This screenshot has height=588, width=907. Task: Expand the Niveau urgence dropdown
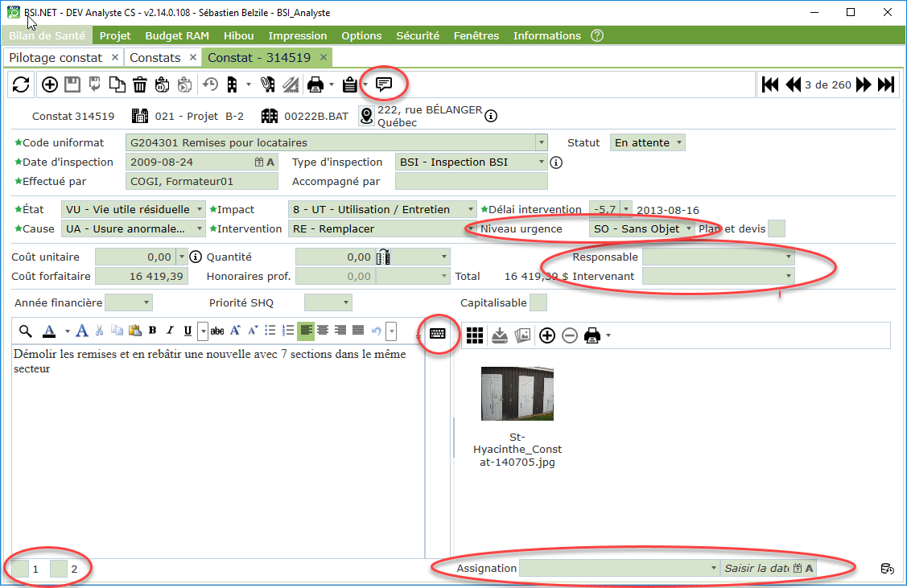pyautogui.click(x=688, y=229)
